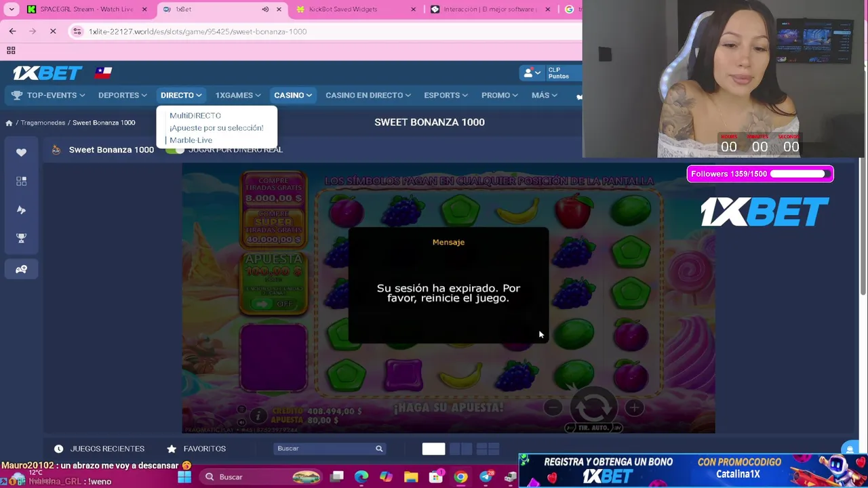Go to the Tragamonedas breadcrumb link
868x488 pixels.
(x=43, y=123)
